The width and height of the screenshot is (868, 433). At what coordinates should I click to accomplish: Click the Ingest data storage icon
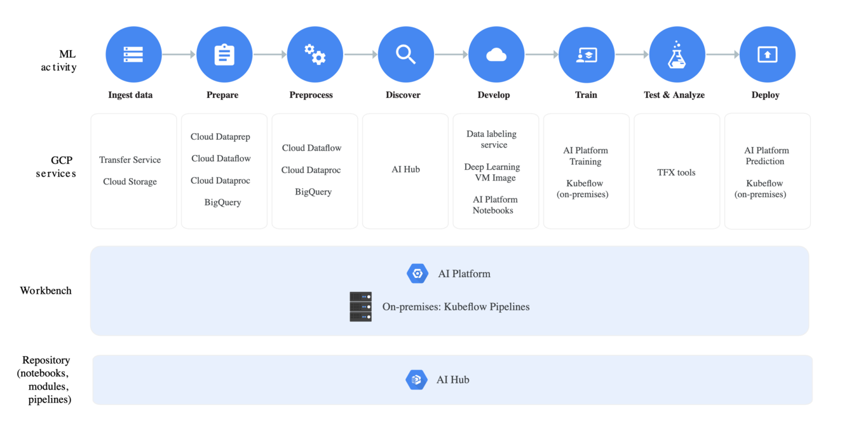(133, 55)
